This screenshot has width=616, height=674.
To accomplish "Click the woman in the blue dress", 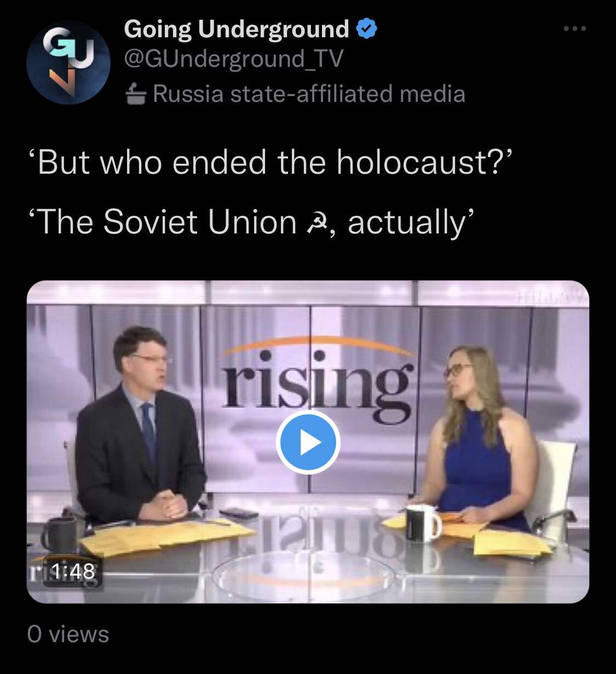I will (474, 438).
